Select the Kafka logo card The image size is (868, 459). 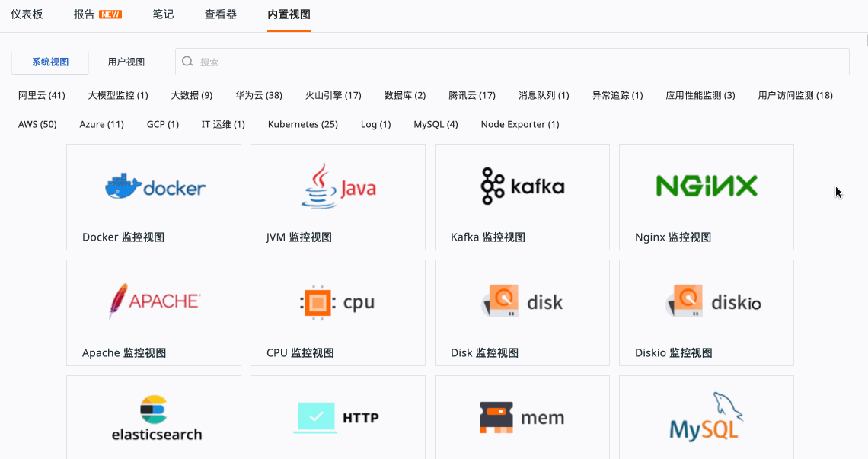(x=522, y=186)
